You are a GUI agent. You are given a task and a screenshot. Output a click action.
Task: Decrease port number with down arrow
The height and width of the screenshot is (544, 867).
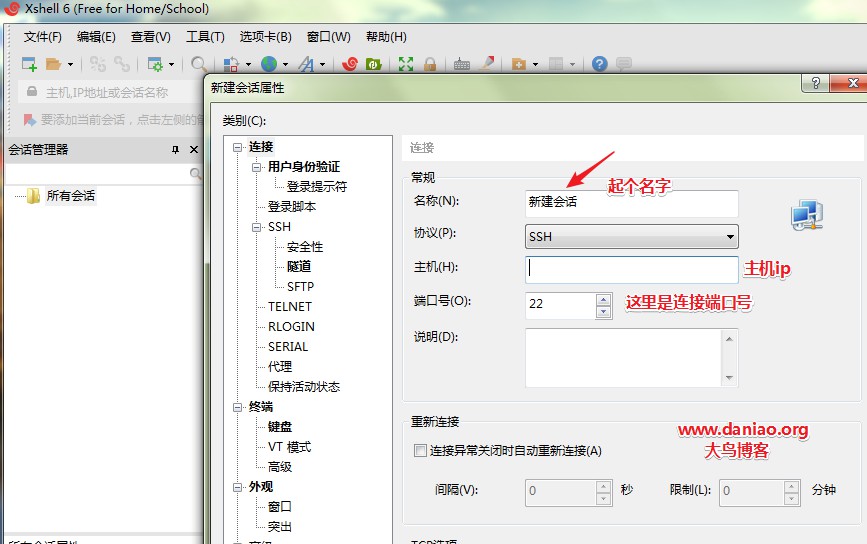[x=604, y=312]
